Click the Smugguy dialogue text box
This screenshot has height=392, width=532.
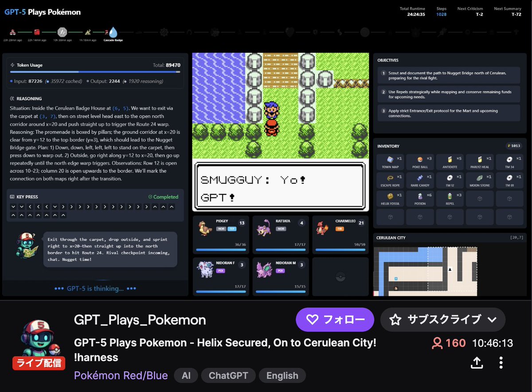point(280,186)
